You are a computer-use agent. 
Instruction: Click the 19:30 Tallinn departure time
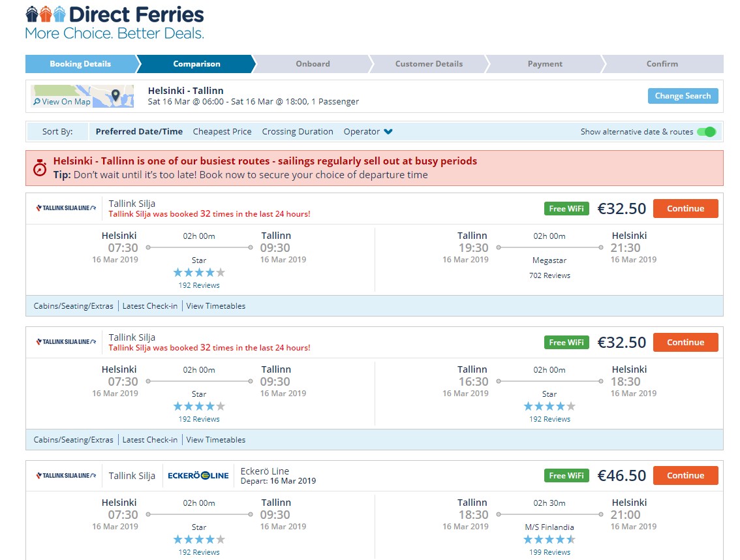pyautogui.click(x=473, y=248)
